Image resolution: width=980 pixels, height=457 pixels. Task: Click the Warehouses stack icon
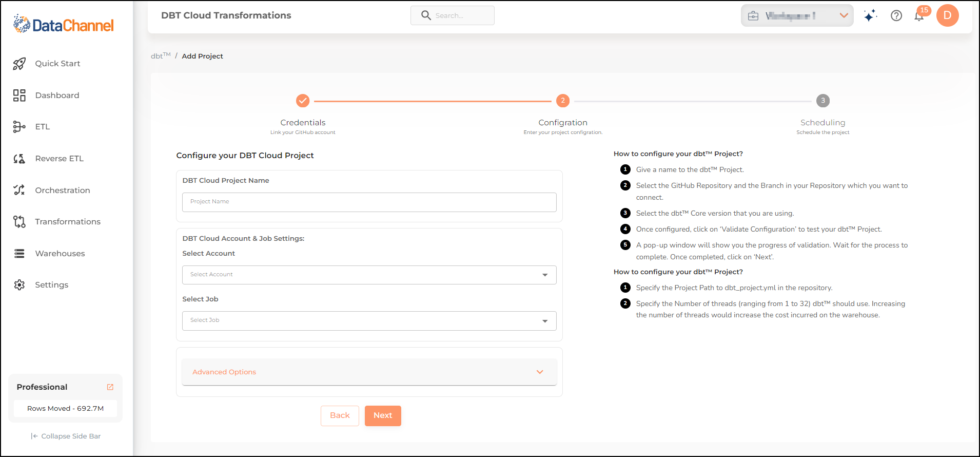[x=19, y=254]
